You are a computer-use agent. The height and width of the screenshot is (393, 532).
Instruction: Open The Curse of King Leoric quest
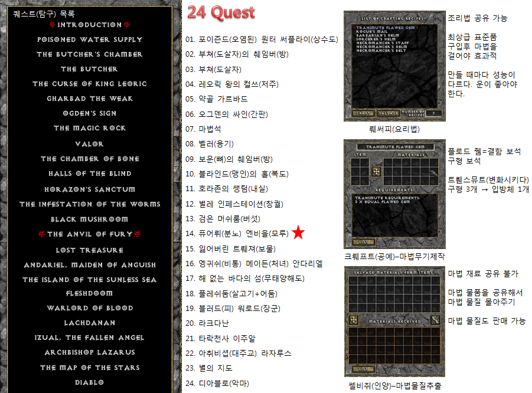point(90,84)
